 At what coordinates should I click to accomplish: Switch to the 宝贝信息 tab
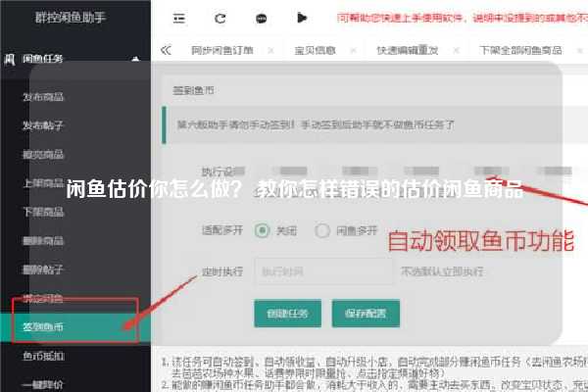point(315,50)
